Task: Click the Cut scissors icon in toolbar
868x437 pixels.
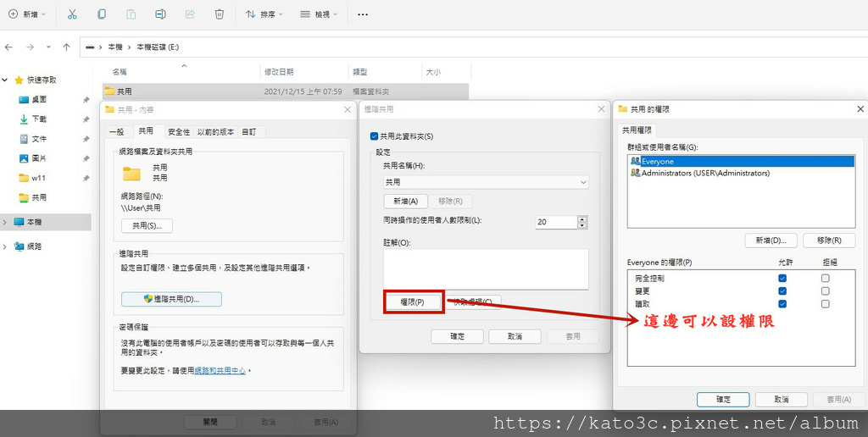Action: (x=72, y=14)
